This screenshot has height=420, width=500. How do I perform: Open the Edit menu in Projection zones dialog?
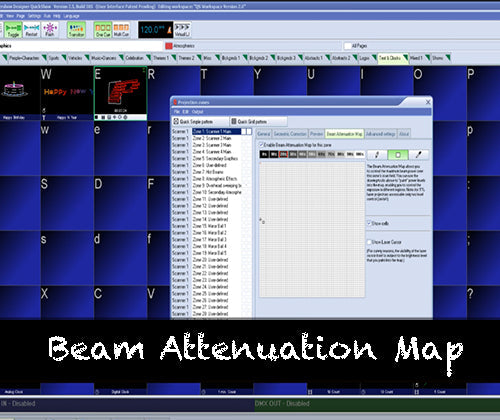pos(186,112)
